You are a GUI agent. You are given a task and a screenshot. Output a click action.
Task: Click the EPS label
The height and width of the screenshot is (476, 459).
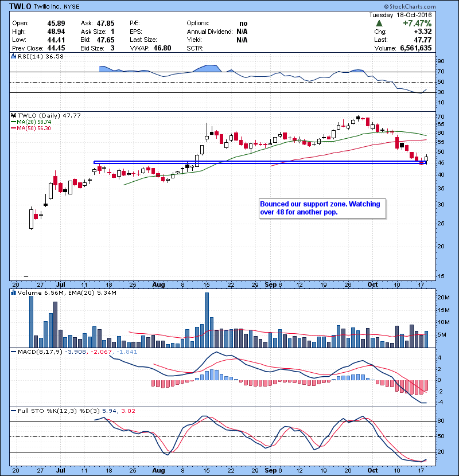click(x=136, y=32)
